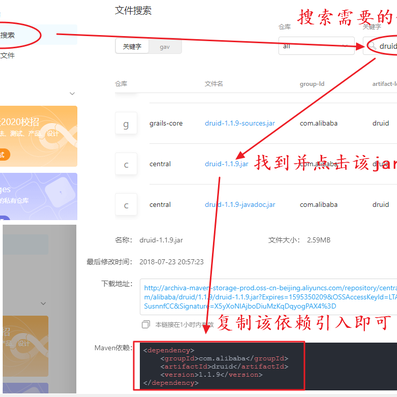Click the group-id column header

click(x=312, y=84)
